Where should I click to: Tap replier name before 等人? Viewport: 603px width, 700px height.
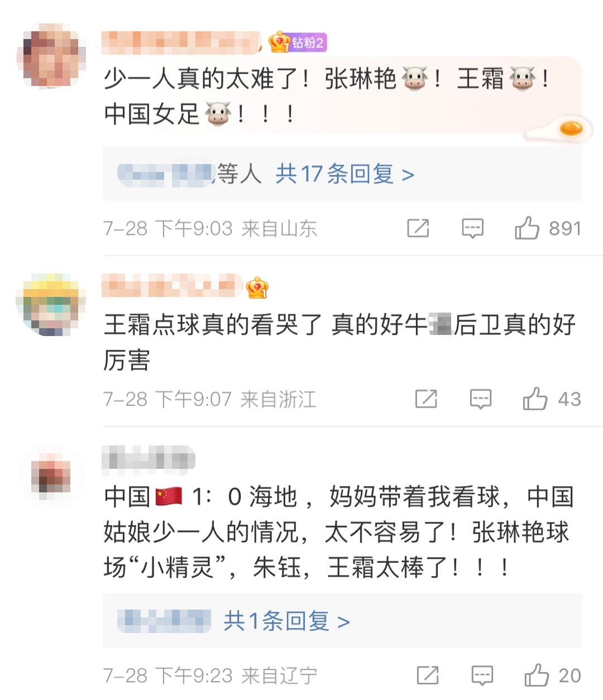[166, 175]
